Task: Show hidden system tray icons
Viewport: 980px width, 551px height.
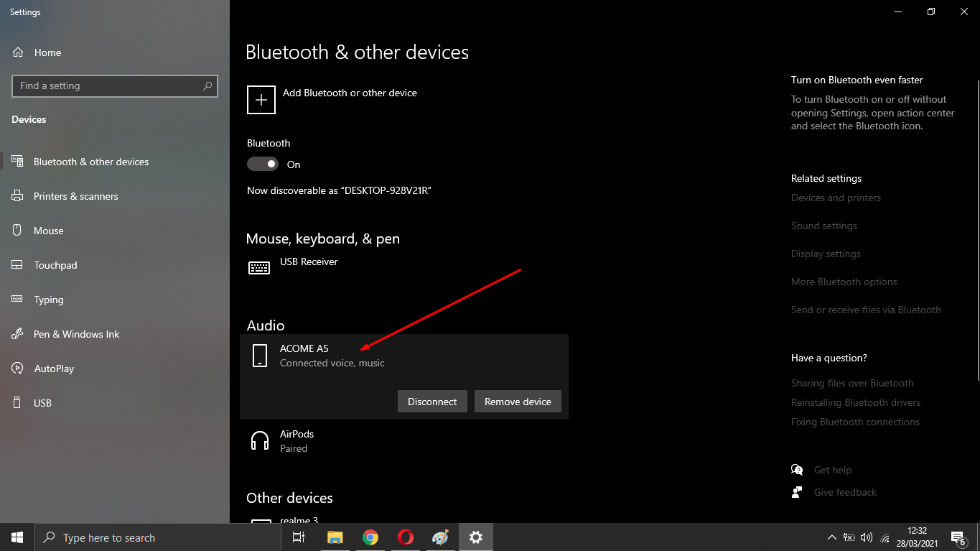Action: point(832,537)
